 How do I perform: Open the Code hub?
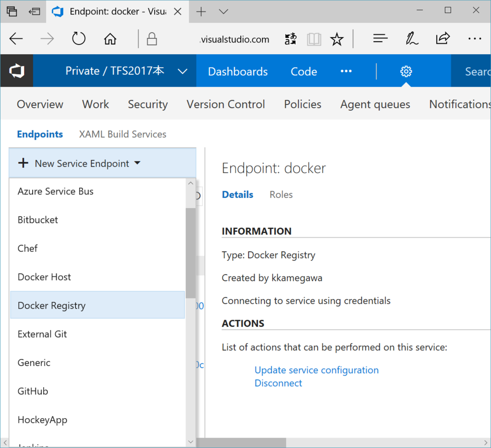coord(304,72)
